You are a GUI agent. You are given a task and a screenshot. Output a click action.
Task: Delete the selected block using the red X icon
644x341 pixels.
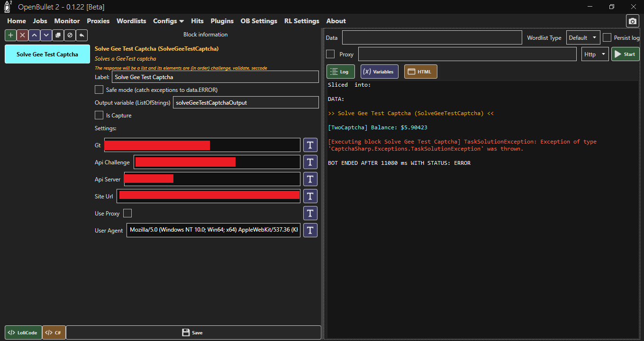[22, 35]
